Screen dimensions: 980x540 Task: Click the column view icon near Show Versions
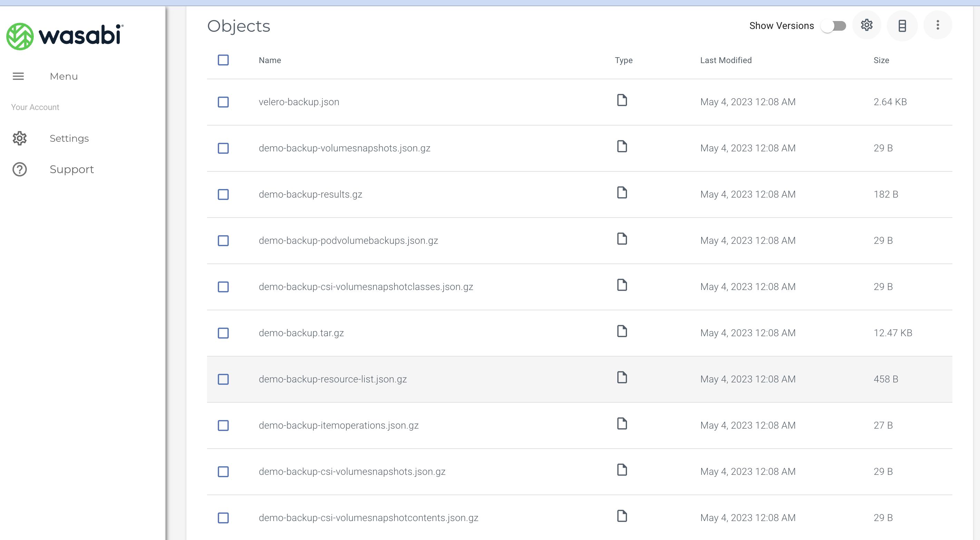[902, 25]
